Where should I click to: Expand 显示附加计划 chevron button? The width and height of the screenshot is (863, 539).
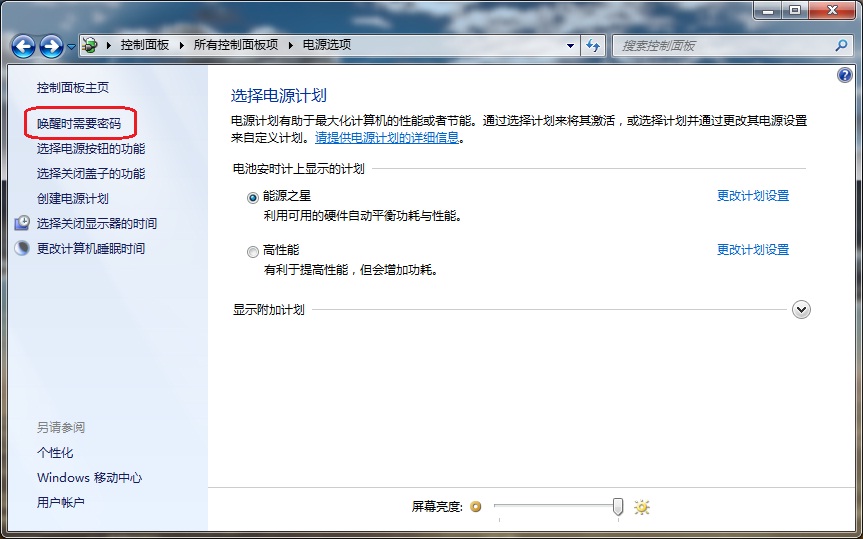(x=801, y=310)
